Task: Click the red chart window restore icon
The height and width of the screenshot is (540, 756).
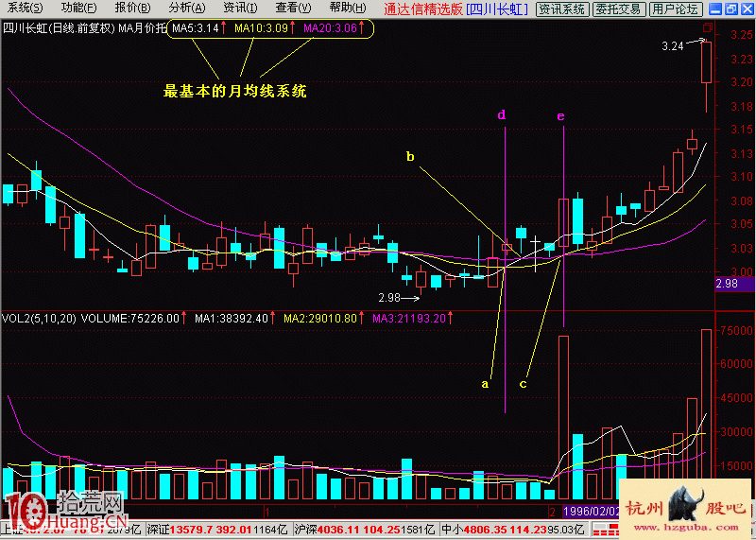Action: pos(707,27)
